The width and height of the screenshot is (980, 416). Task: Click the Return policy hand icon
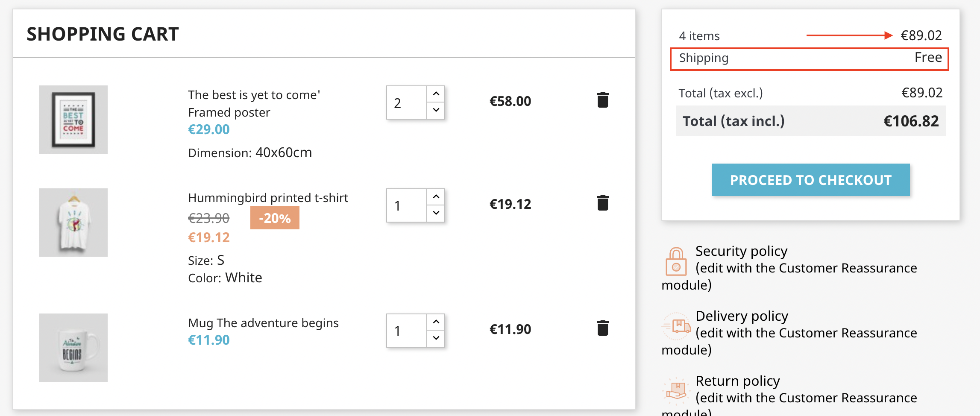point(675,391)
